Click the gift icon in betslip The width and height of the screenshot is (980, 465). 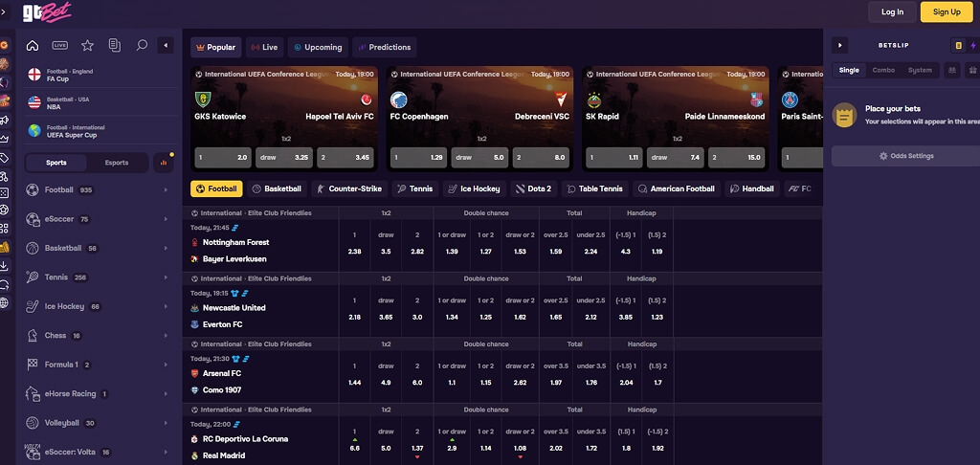(x=972, y=70)
